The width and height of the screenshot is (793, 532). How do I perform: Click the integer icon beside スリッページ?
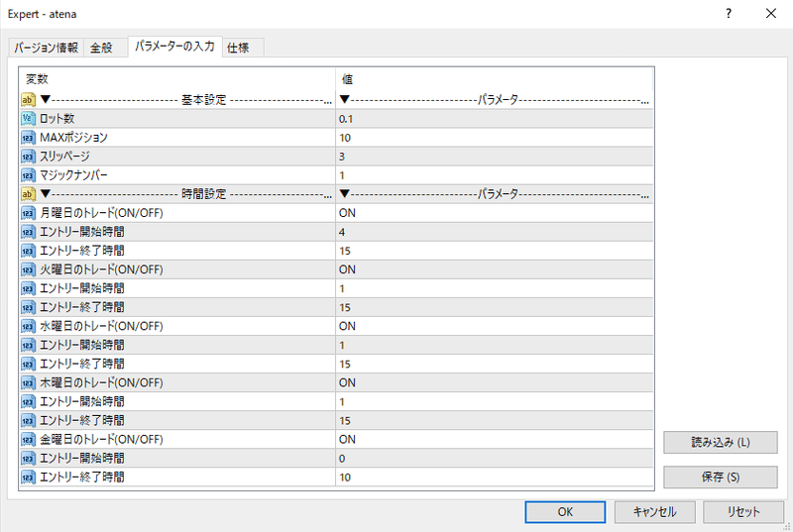pos(28,157)
